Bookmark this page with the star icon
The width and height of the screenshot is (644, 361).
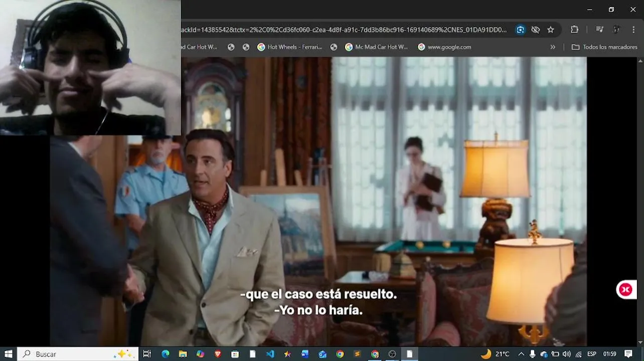point(550,30)
